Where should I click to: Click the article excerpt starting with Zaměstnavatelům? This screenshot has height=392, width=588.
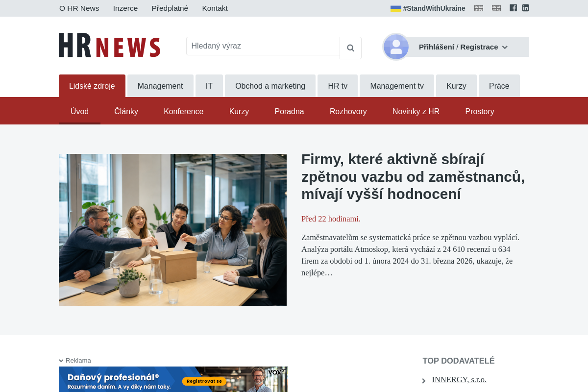(411, 255)
